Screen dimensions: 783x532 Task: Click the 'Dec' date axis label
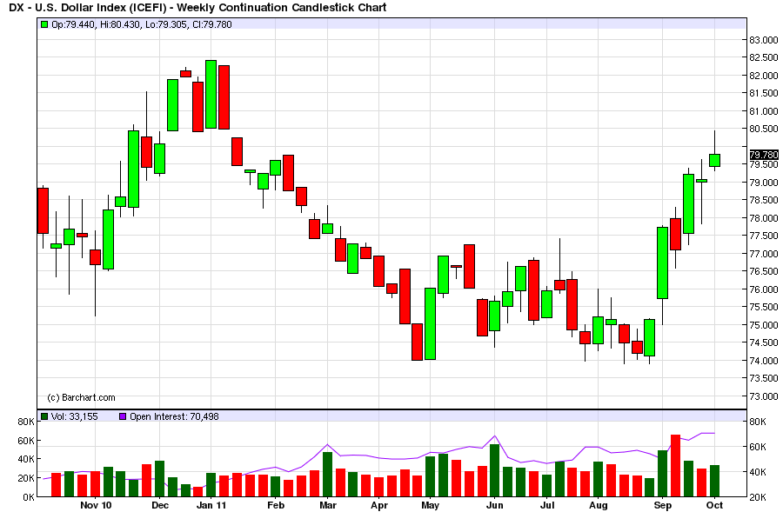(x=160, y=505)
